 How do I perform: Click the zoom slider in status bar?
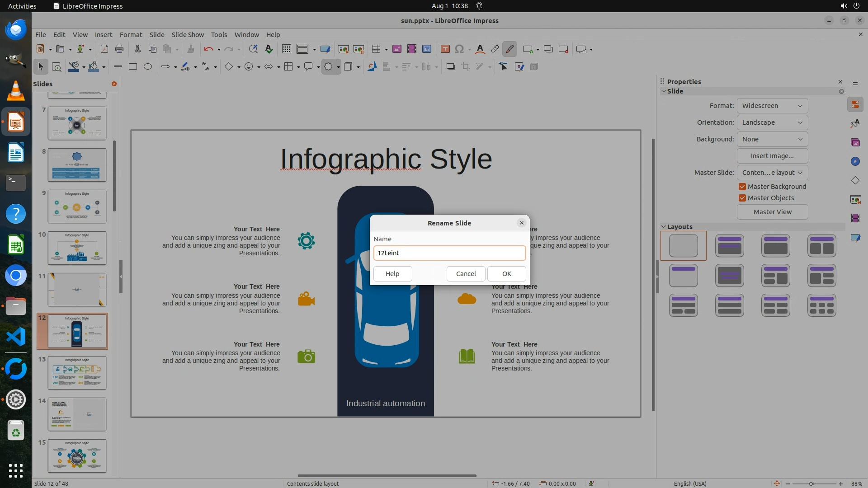click(811, 483)
